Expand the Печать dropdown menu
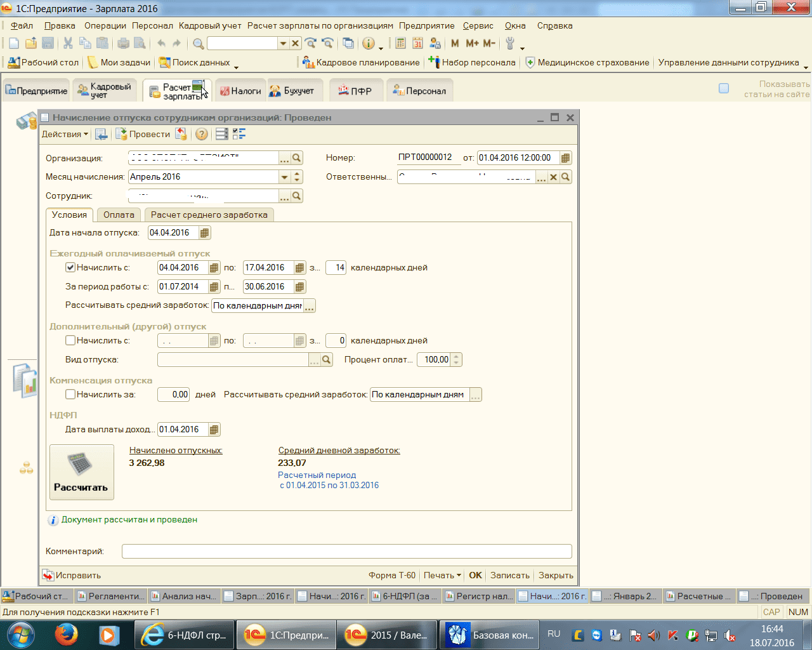The height and width of the screenshot is (650, 812). (x=442, y=575)
